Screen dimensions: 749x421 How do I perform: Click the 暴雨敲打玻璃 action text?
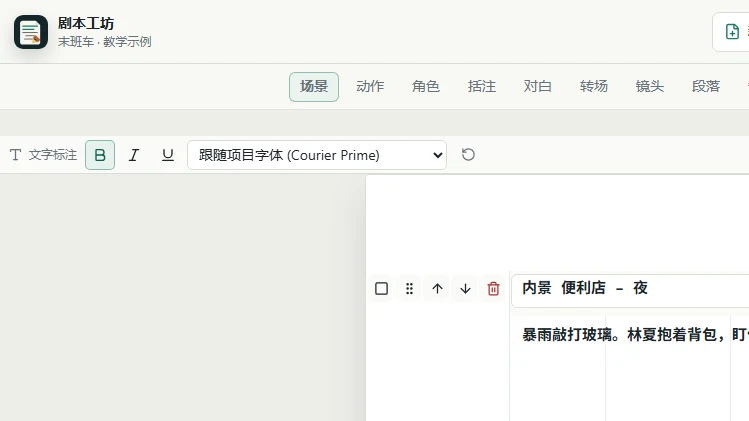coord(566,335)
